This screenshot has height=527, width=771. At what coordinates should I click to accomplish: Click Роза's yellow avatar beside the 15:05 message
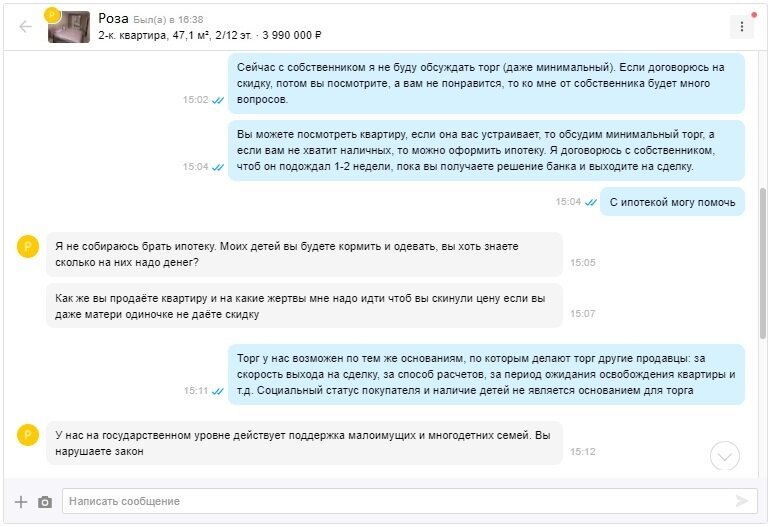[x=28, y=246]
